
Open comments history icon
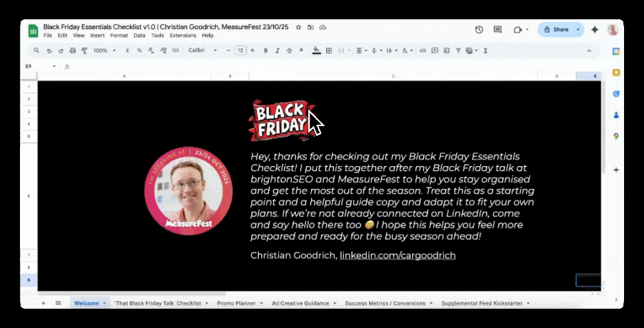[497, 30]
